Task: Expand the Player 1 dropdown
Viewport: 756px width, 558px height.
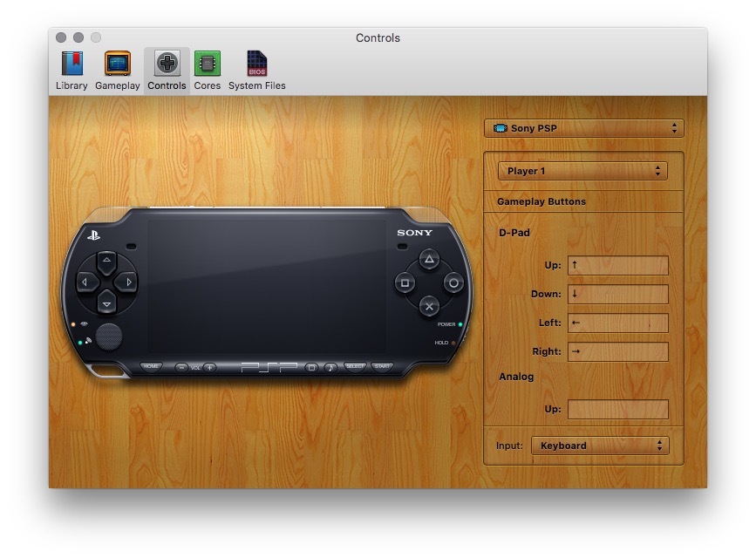Action: (582, 171)
